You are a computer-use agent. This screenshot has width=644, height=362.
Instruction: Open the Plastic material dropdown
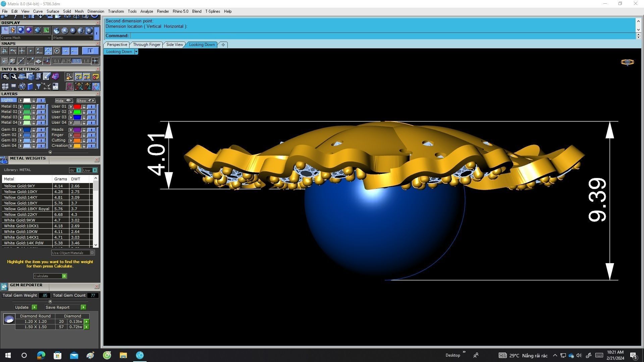72,38
